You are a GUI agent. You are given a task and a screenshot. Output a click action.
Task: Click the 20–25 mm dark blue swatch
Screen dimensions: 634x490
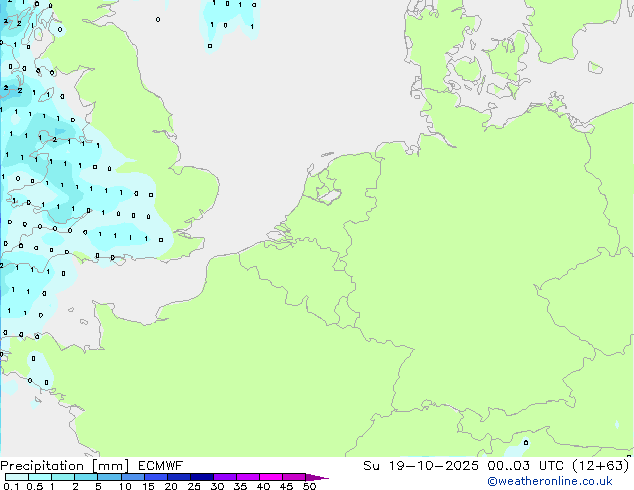tap(178, 477)
